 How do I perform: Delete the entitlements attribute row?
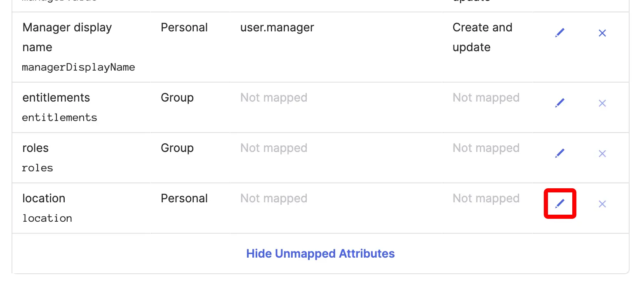point(602,103)
